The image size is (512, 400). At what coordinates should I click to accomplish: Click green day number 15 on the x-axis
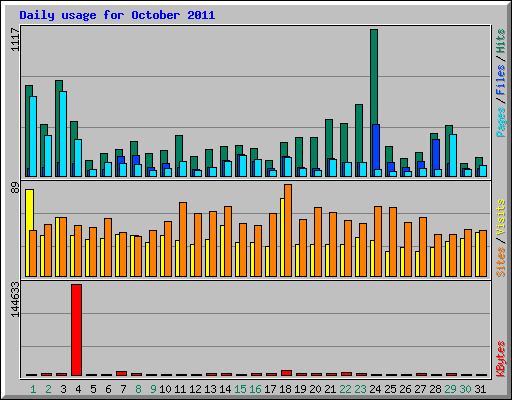[240, 389]
